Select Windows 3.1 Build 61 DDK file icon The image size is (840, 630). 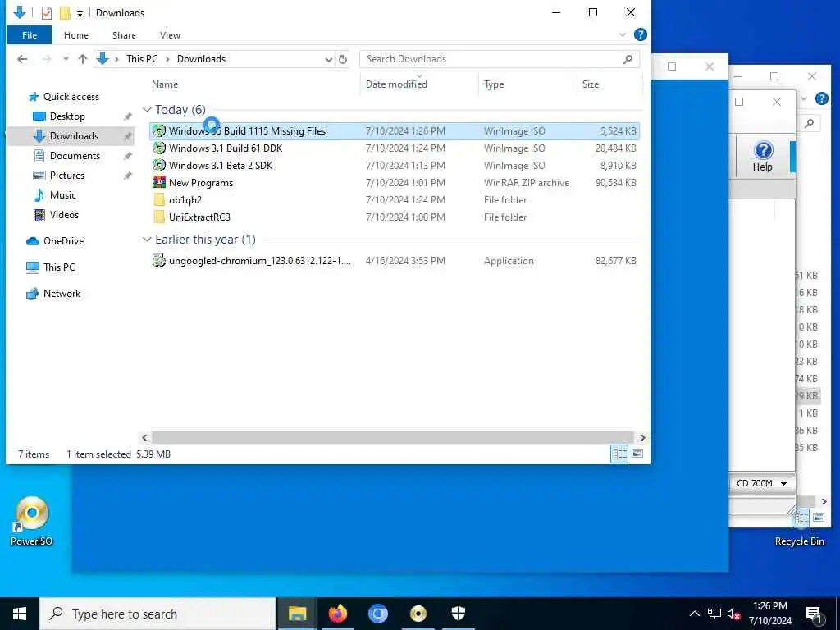(x=159, y=148)
